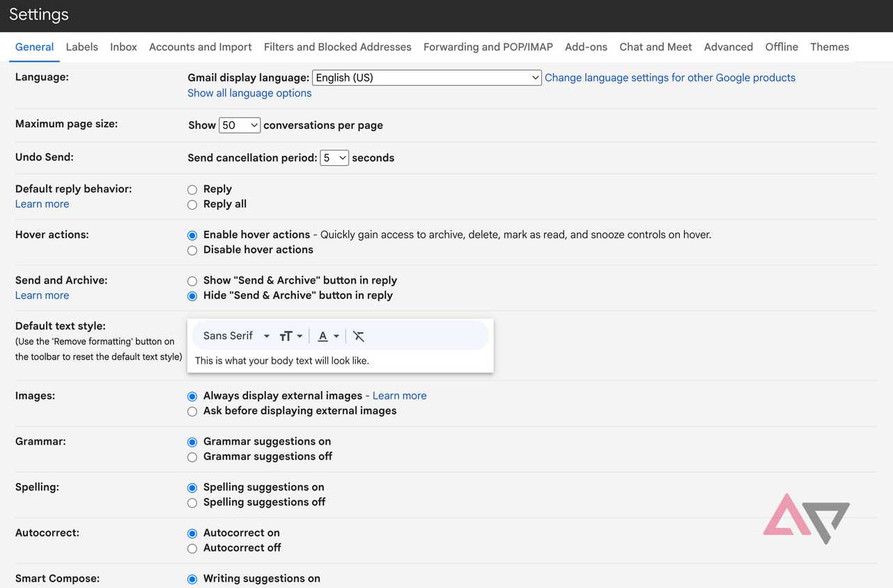Open Learn more link beside external images

pyautogui.click(x=400, y=396)
